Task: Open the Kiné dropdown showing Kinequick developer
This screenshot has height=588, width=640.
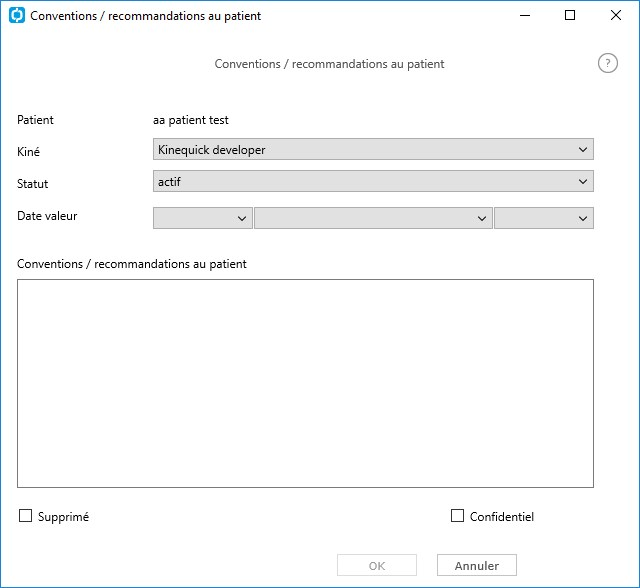Action: pyautogui.click(x=373, y=149)
